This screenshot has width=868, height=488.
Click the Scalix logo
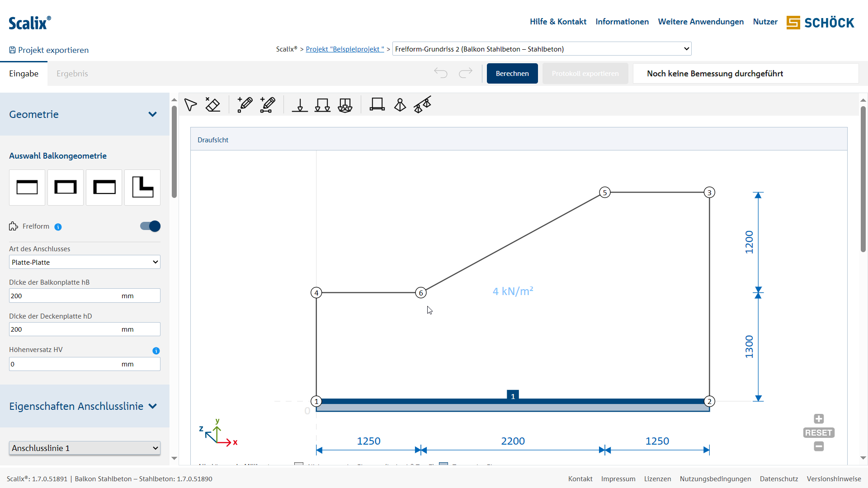click(x=30, y=23)
